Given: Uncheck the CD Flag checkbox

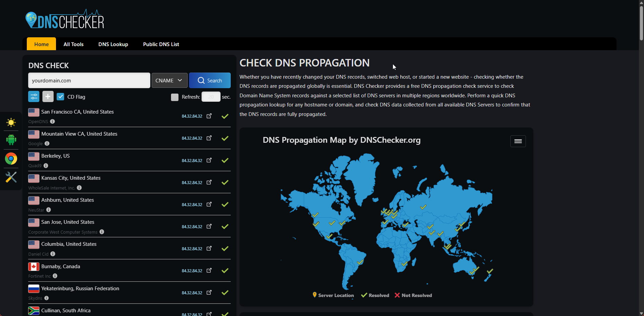Looking at the screenshot, I should click(x=60, y=97).
